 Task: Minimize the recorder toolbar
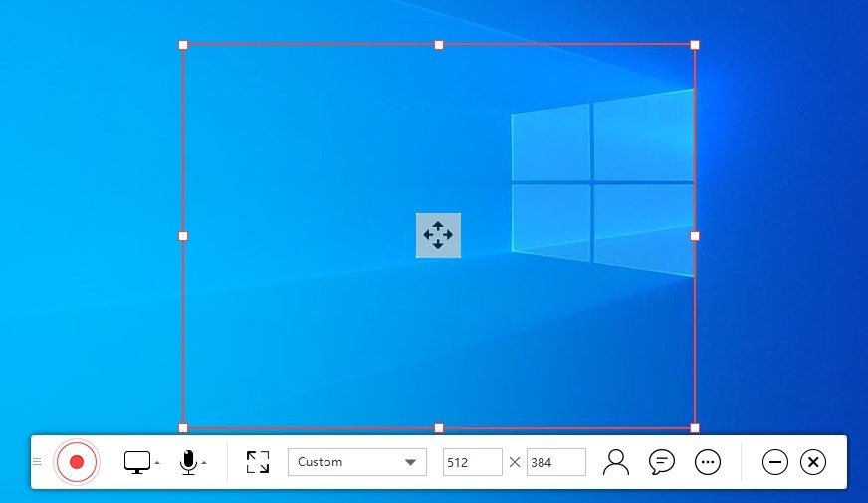[775, 462]
